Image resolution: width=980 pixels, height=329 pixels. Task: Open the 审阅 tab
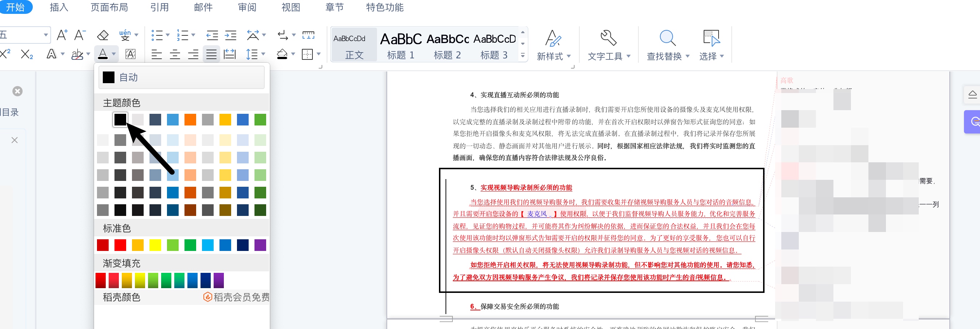247,7
